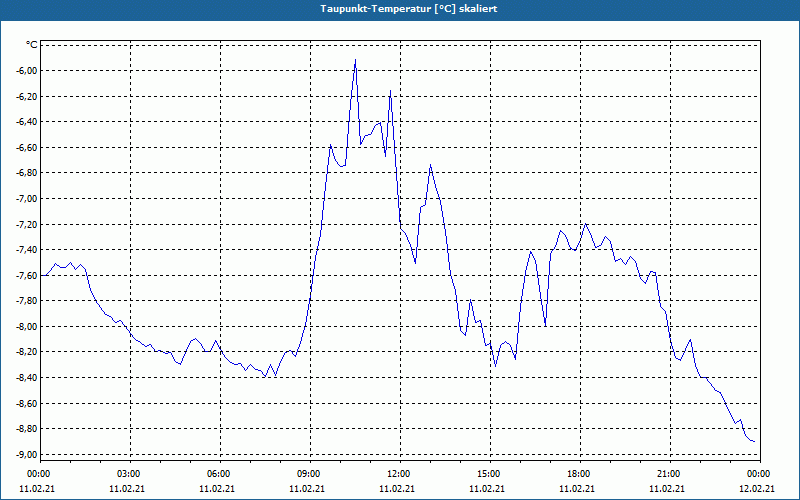The height and width of the screenshot is (500, 800).
Task: Pick the 18:00 time label
Action: click(x=580, y=474)
